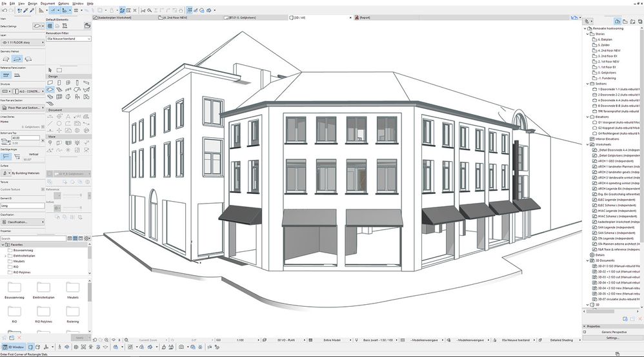The width and height of the screenshot is (644, 357).
Task: Open Floor Plan and Section dropdown
Action: [x=23, y=108]
